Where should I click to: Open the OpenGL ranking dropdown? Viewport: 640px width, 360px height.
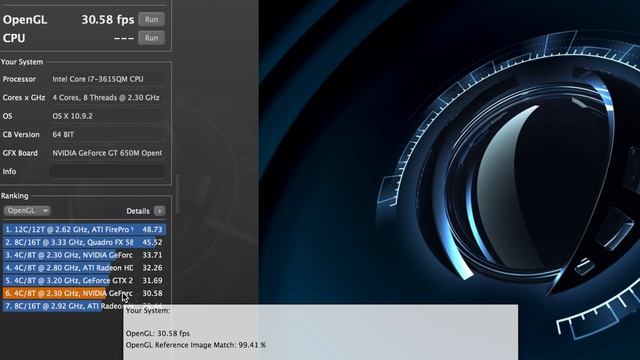[27, 211]
